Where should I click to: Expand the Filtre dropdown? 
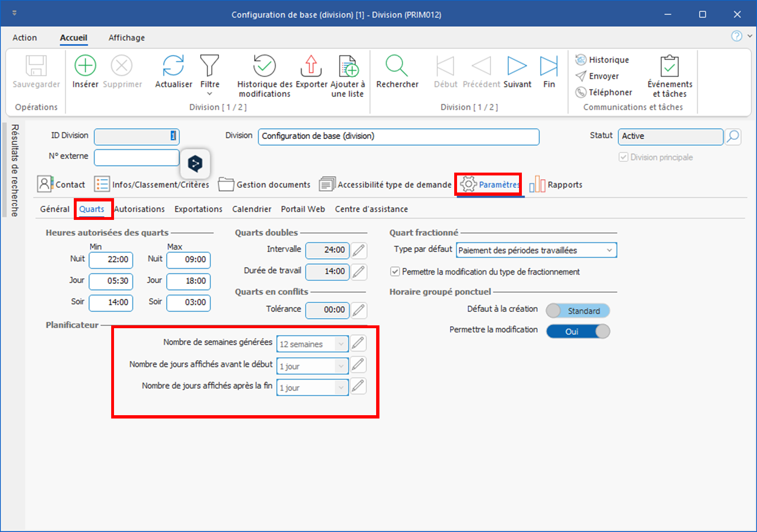coord(210,93)
